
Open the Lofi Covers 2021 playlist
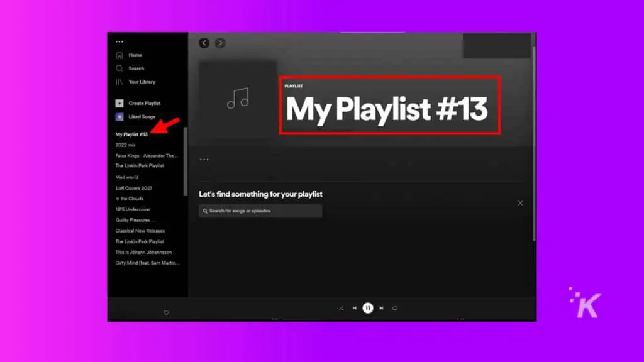click(133, 188)
